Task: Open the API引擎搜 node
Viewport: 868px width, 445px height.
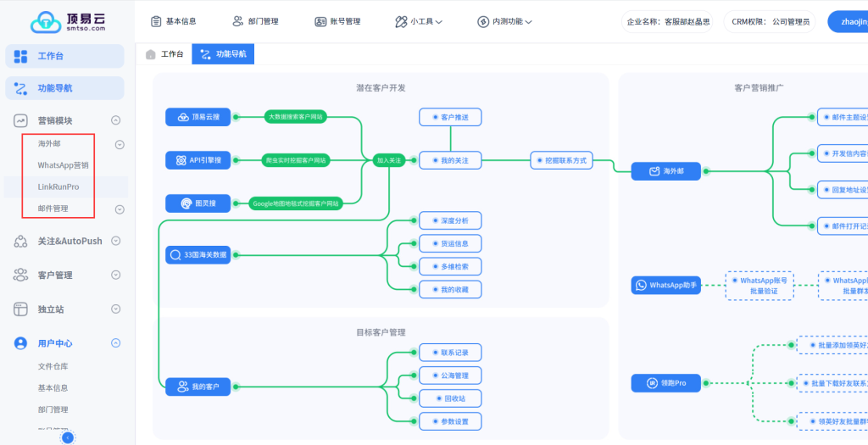Action: 198,159
